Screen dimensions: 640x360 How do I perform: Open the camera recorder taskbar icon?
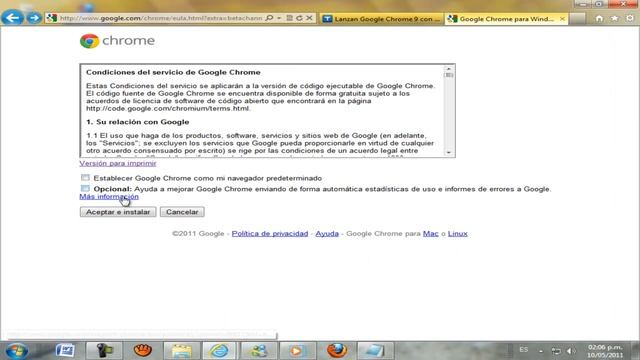[104, 351]
